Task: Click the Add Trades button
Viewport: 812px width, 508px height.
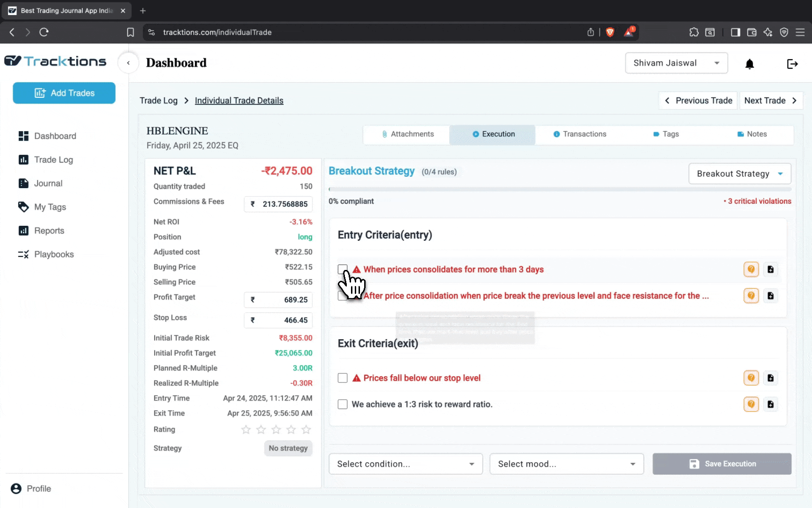Action: click(x=64, y=93)
